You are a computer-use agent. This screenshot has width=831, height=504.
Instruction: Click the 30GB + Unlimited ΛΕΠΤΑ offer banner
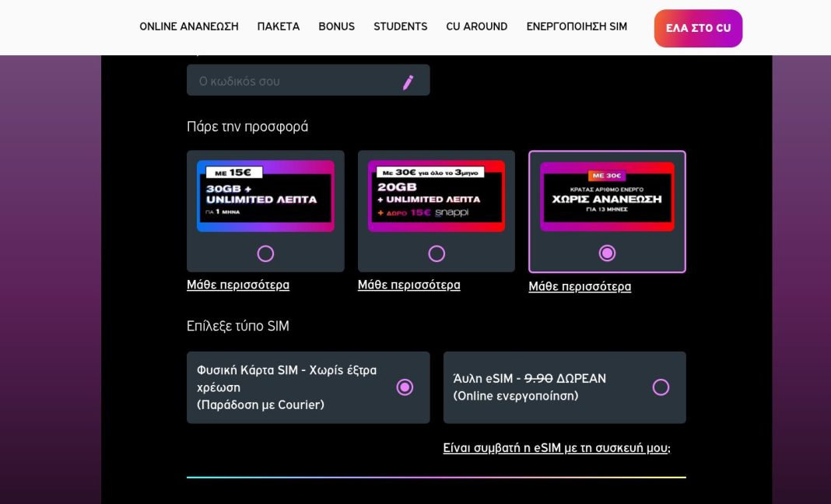pyautogui.click(x=265, y=195)
